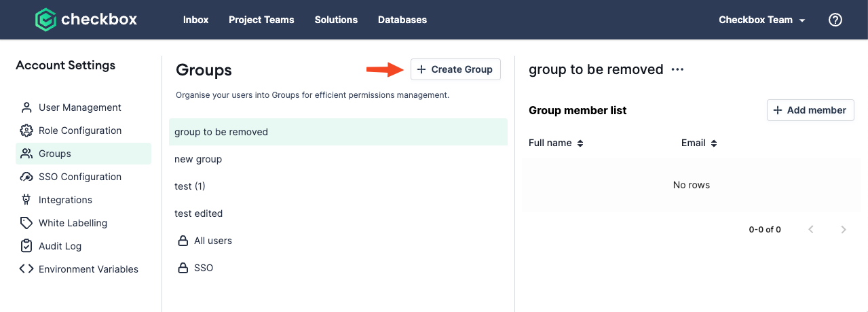The image size is (868, 312).
Task: Open the three-dot menu for group to be removed
Action: point(677,69)
